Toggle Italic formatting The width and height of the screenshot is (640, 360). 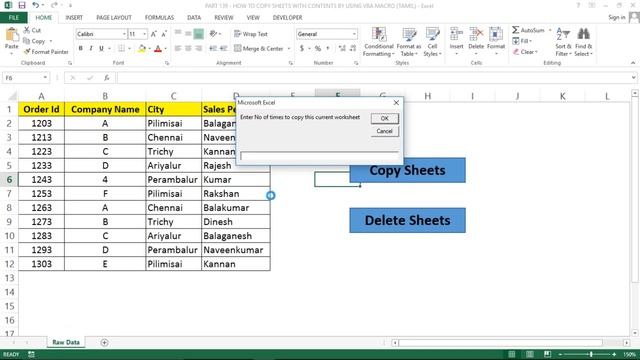(x=91, y=48)
